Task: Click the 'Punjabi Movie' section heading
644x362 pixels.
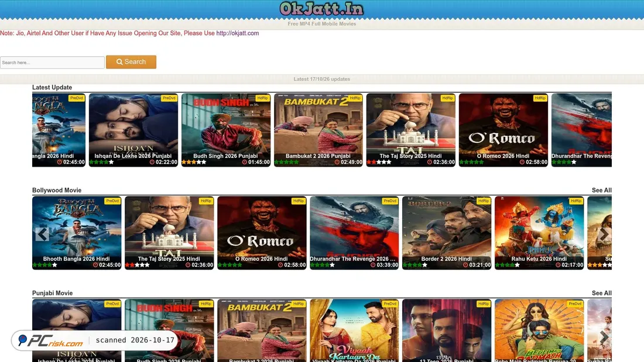Action: tap(53, 293)
